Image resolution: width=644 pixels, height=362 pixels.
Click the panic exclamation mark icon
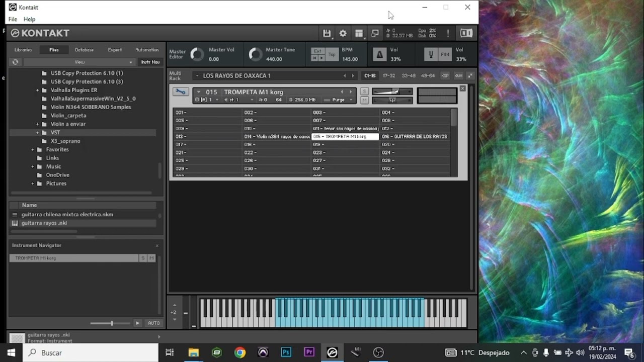coord(448,33)
